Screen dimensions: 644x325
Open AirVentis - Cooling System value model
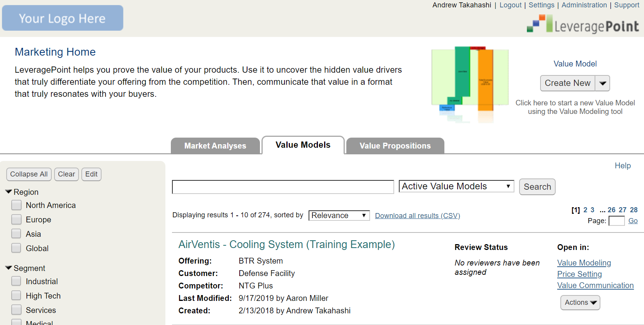point(287,244)
